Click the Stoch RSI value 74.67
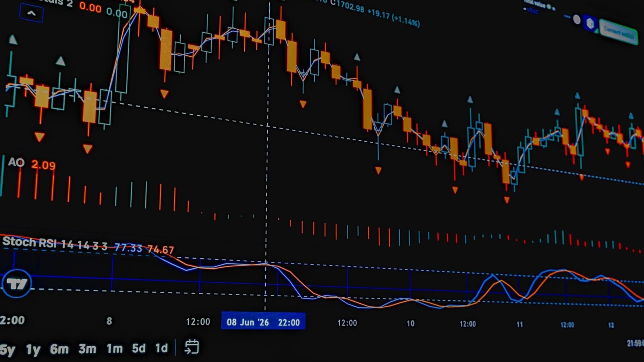 pyautogui.click(x=161, y=249)
